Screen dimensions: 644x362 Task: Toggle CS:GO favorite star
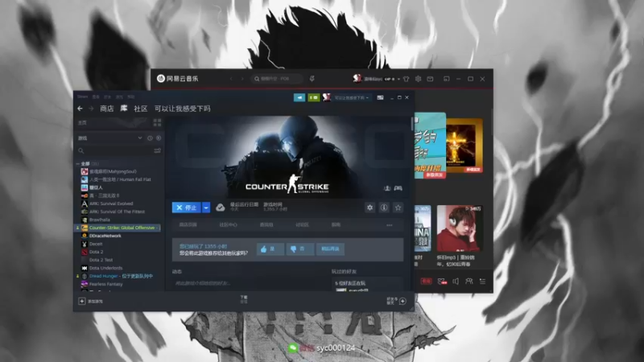click(x=398, y=208)
